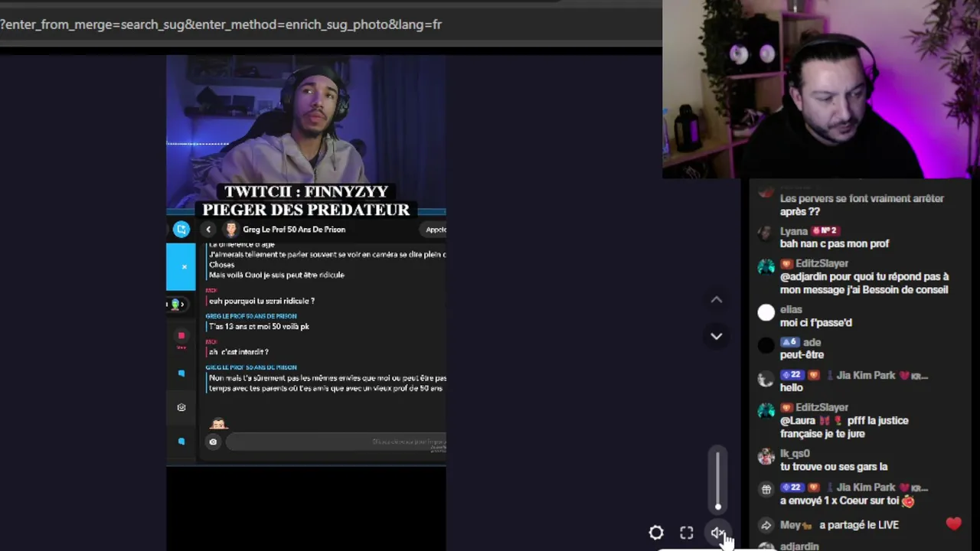This screenshot has height=551, width=980.
Task: Click the red square icon in sidebar
Action: [x=181, y=336]
